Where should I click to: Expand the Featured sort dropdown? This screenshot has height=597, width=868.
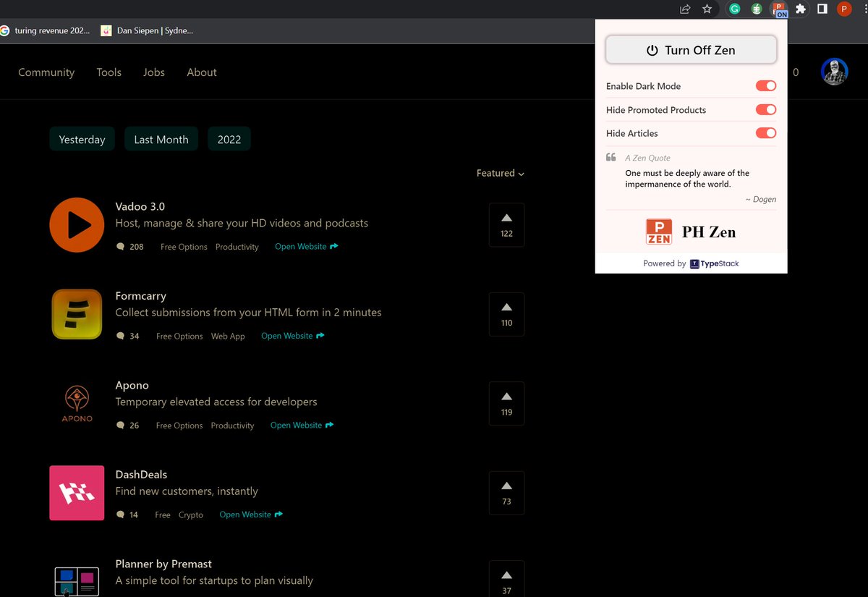[501, 173]
